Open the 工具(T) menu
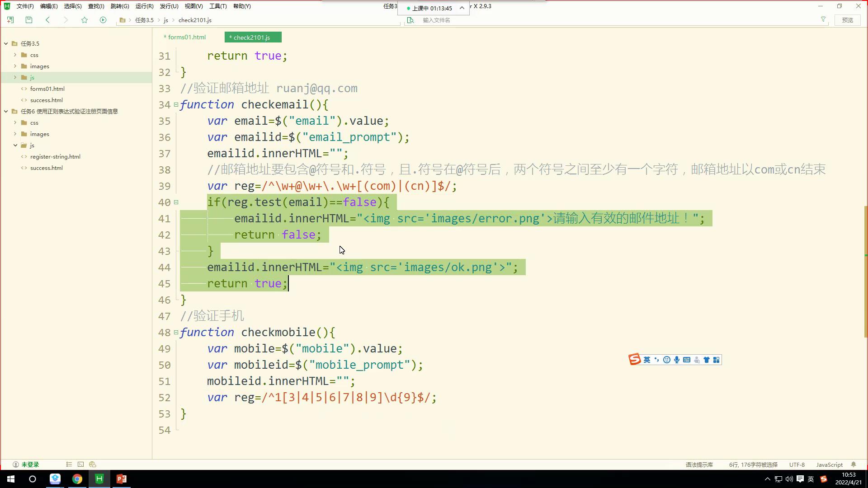 [218, 6]
